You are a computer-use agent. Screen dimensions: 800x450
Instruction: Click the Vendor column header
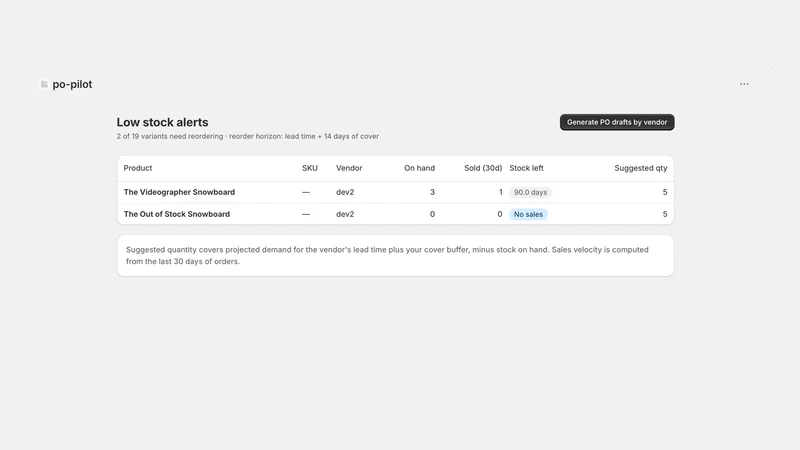tap(349, 168)
